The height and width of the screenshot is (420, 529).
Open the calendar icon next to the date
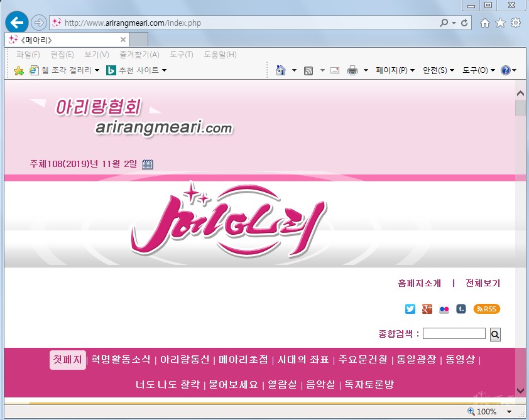pos(148,164)
